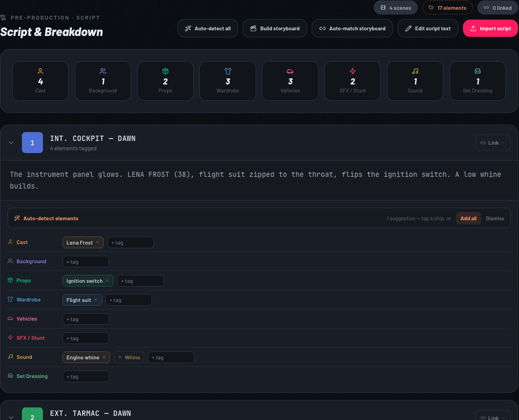The width and height of the screenshot is (519, 420).
Task: Open the Props summary card
Action: 165,81
